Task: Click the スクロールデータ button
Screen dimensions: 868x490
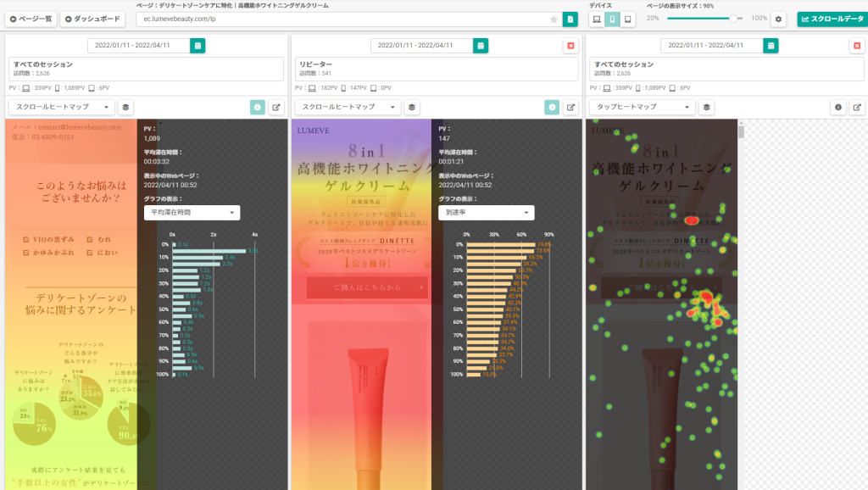Action: (x=832, y=19)
